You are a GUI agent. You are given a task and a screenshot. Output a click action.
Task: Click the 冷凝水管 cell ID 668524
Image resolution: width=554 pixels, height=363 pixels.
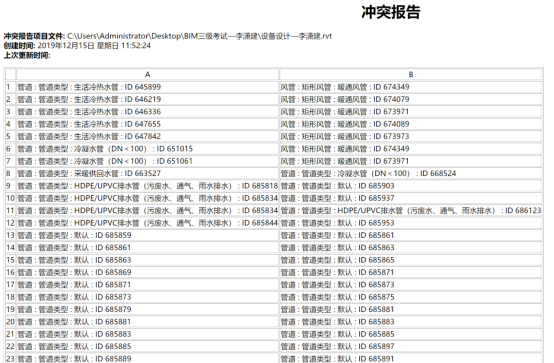[x=411, y=174]
